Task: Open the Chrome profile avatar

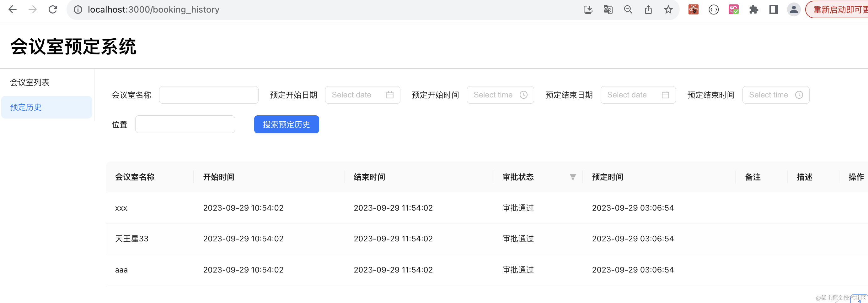Action: pos(794,9)
